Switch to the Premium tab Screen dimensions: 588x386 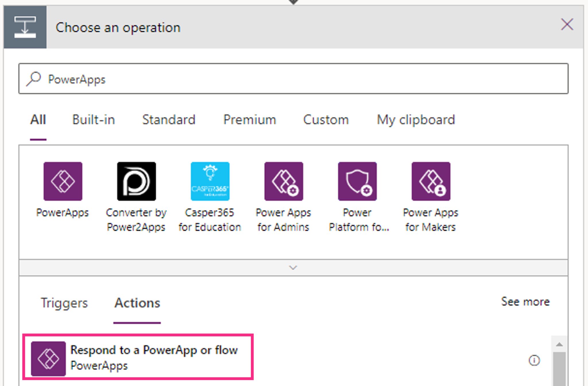pyautogui.click(x=249, y=120)
